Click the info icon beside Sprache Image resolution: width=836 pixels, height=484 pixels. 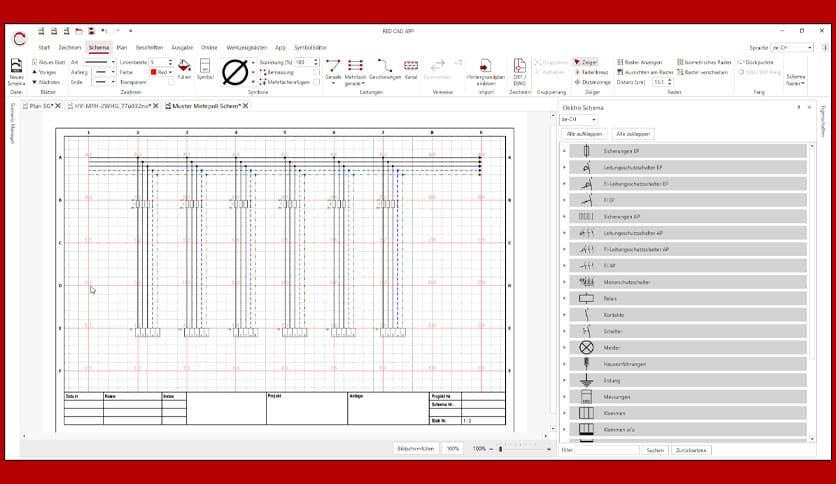coord(825,47)
